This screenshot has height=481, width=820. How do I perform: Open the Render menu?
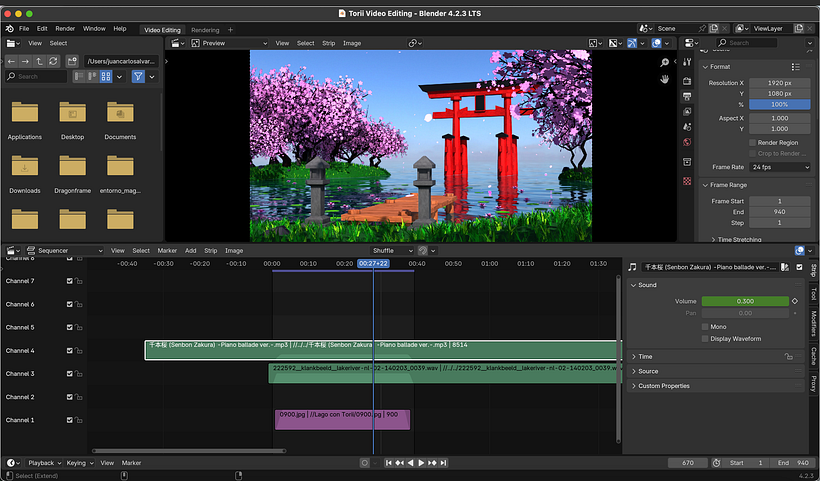tap(65, 29)
